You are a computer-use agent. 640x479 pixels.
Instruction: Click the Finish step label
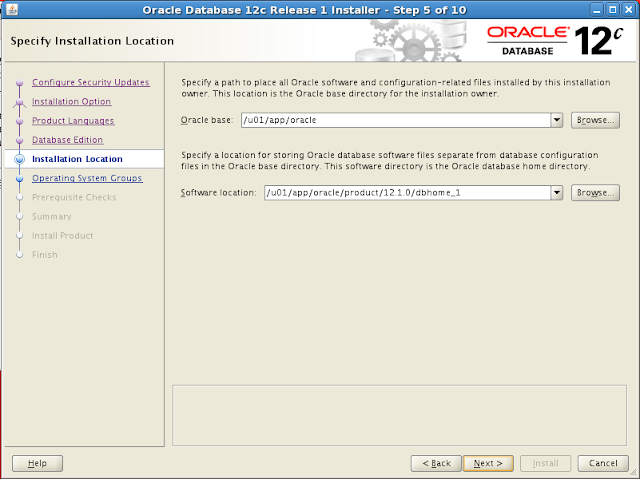[x=45, y=255]
